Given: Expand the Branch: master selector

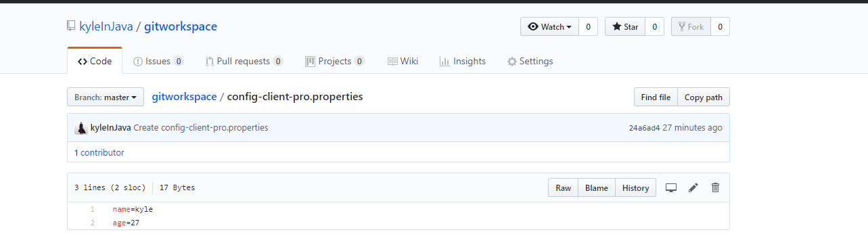Looking at the screenshot, I should (106, 97).
